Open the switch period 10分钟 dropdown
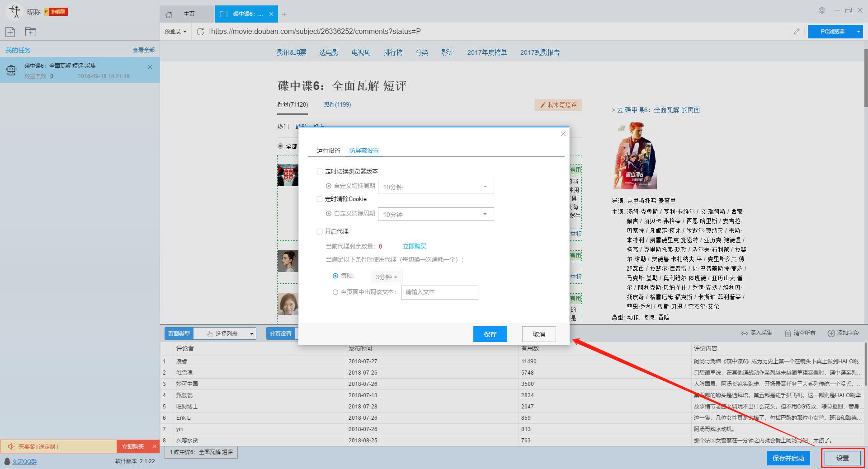This screenshot has width=868, height=469. [x=436, y=187]
